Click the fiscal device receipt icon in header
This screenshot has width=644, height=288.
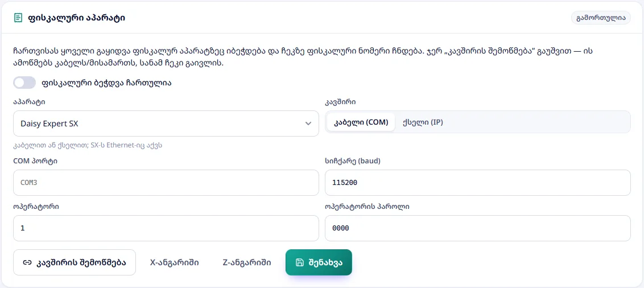18,18
